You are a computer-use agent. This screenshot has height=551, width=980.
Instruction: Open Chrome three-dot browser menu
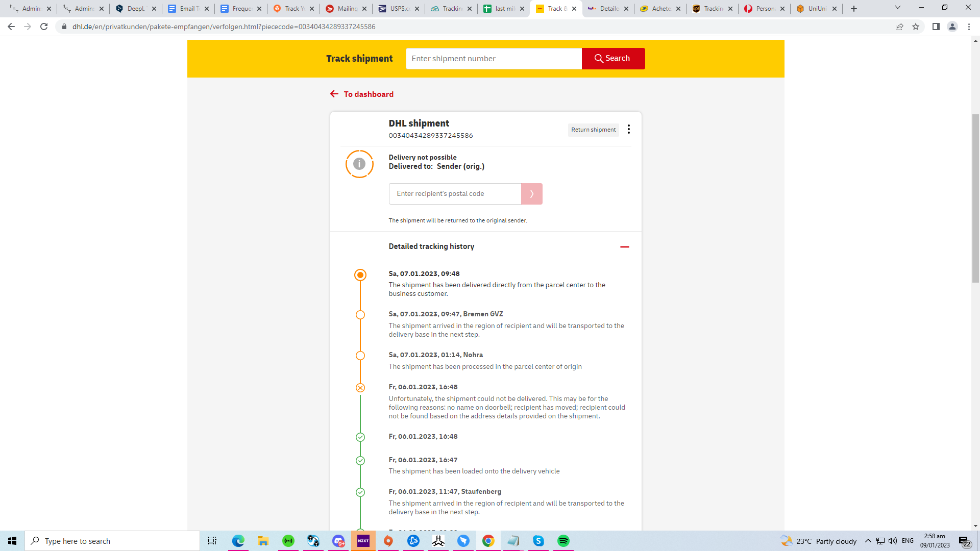pos(969,27)
